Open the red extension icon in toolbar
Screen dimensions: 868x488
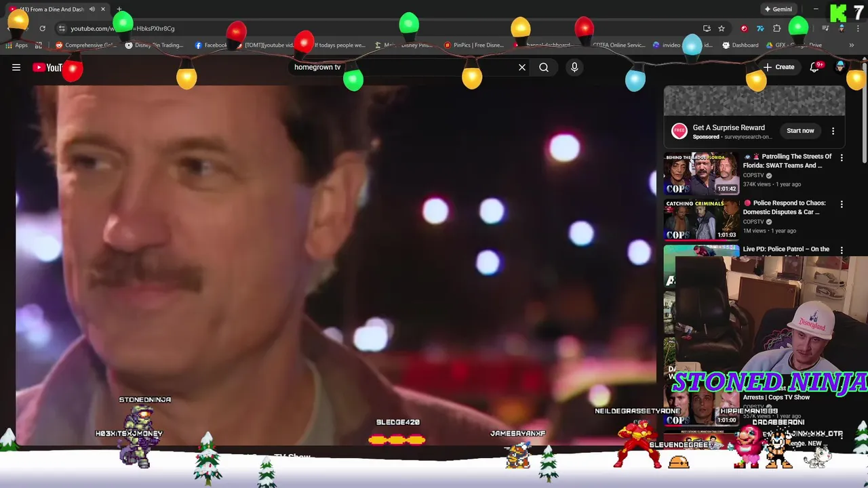coord(744,28)
